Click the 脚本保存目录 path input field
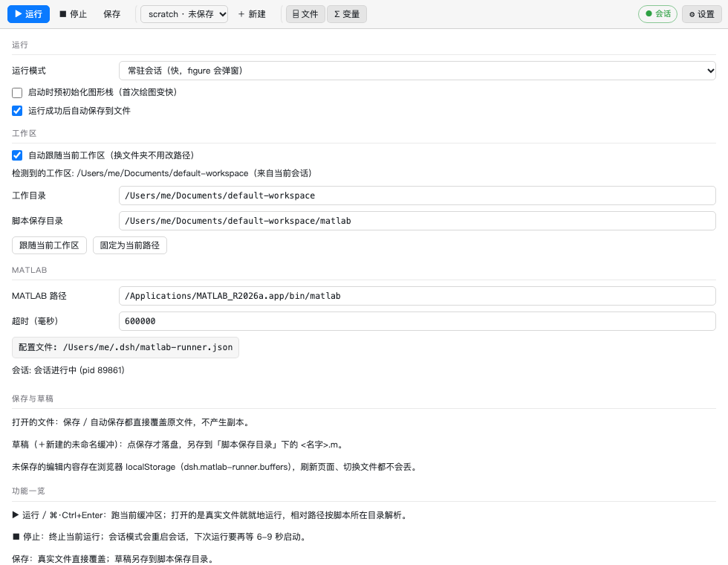The width and height of the screenshot is (728, 565). pos(417,221)
